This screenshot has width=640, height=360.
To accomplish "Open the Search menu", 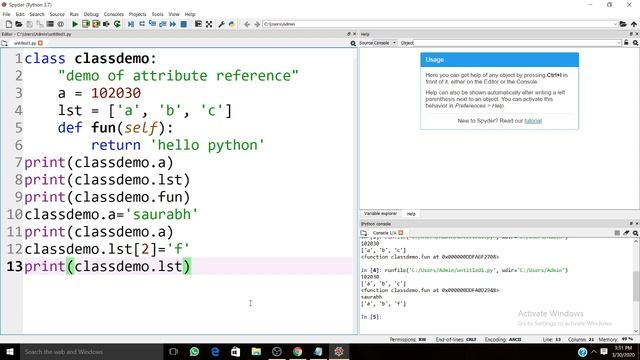I will coord(37,14).
